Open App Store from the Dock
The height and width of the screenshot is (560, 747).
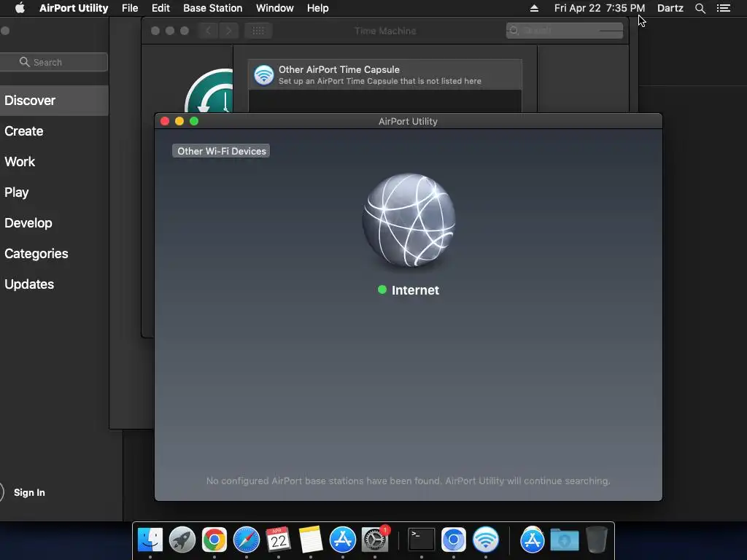tap(343, 540)
